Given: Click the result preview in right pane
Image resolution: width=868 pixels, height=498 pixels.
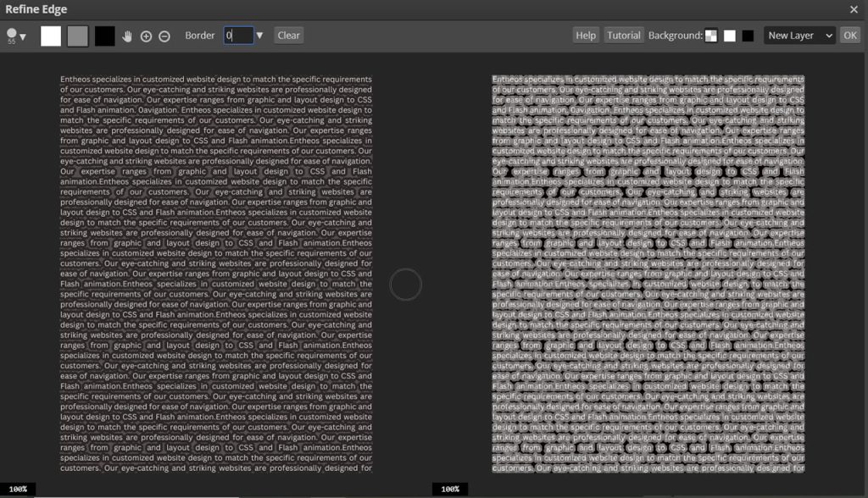Looking at the screenshot, I should tap(648, 274).
